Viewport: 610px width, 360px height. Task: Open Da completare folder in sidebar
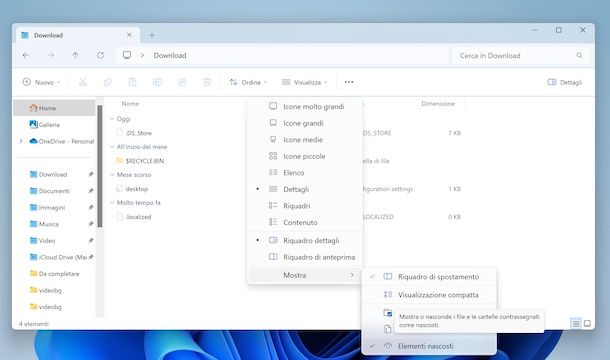54,274
